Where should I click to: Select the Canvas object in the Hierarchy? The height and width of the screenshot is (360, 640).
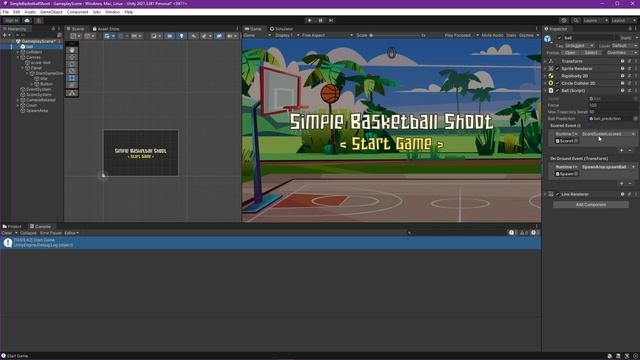33,58
